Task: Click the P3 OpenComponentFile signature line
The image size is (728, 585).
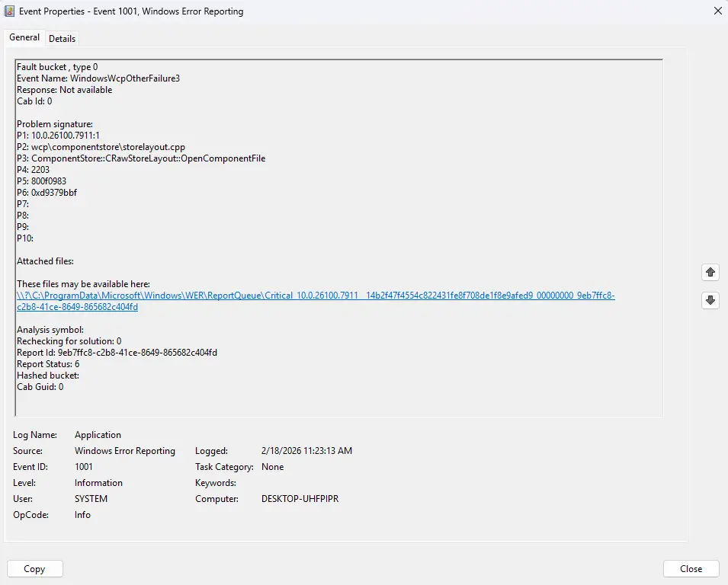Action: [141, 158]
